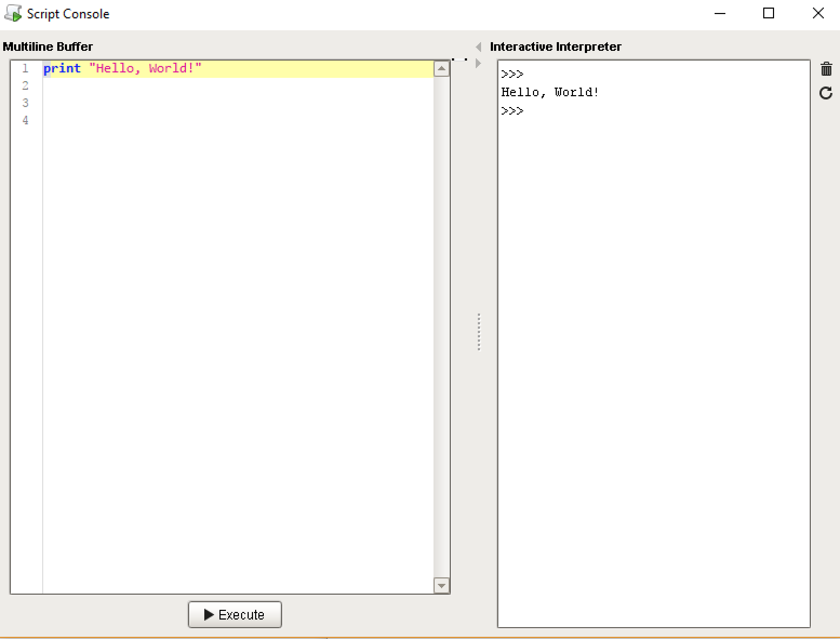This screenshot has width=840, height=639.
Task: Click line number 2 in the gutter
Action: point(25,85)
